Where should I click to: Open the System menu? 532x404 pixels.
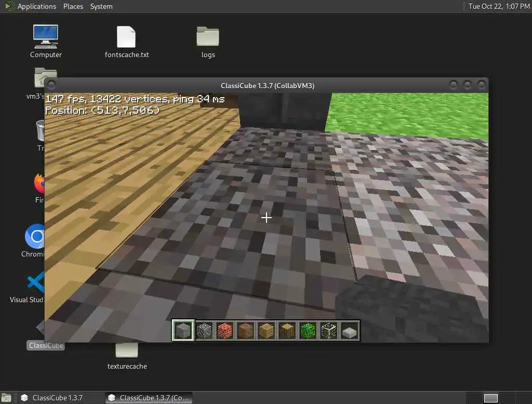click(x=101, y=6)
